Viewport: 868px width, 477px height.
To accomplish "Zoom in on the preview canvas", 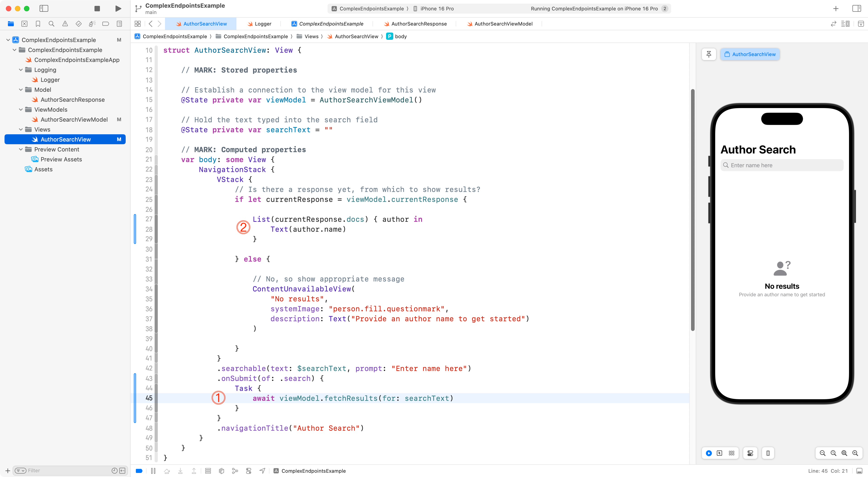I will tap(855, 453).
